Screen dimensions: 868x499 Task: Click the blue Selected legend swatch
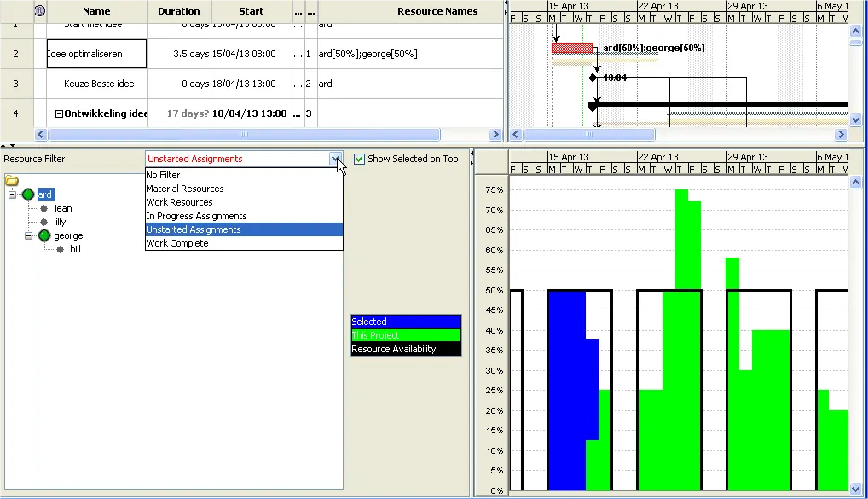click(x=406, y=322)
